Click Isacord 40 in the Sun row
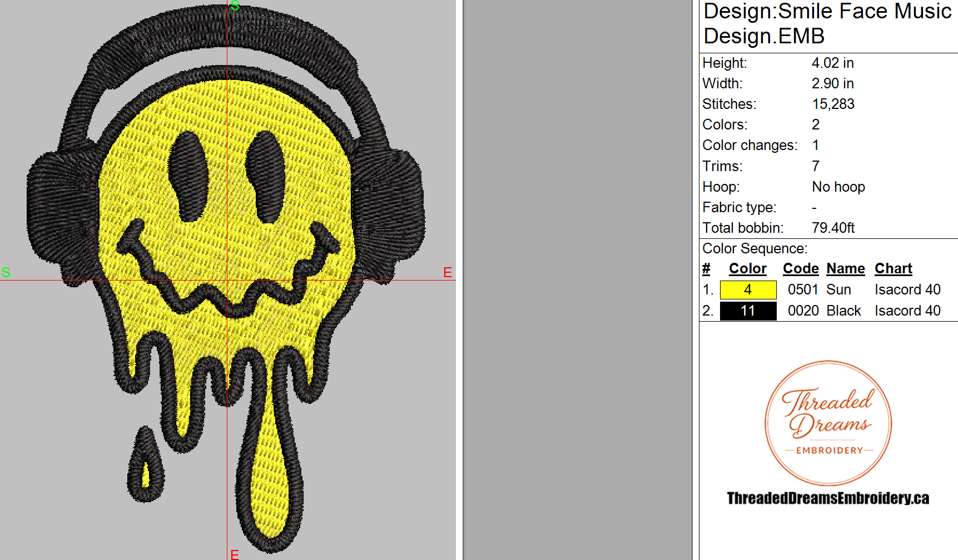 907,290
